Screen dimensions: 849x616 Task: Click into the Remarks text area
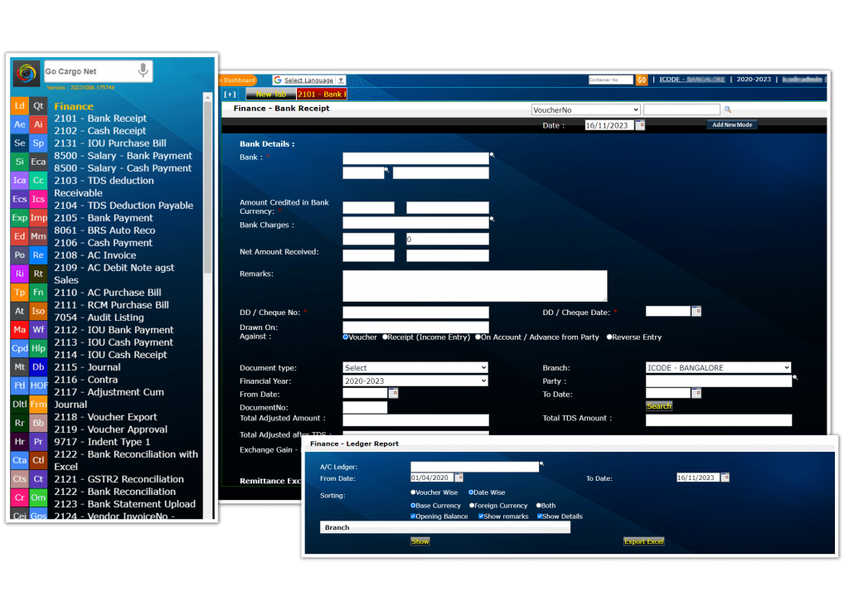(474, 285)
